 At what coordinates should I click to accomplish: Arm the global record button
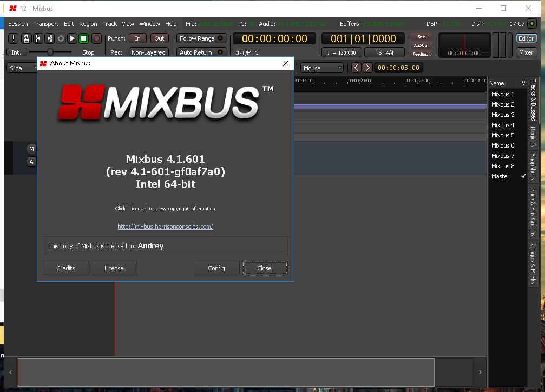click(96, 38)
